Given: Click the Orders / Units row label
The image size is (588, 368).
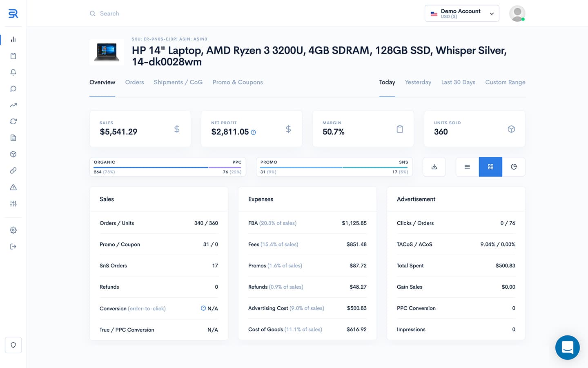Looking at the screenshot, I should click(117, 223).
